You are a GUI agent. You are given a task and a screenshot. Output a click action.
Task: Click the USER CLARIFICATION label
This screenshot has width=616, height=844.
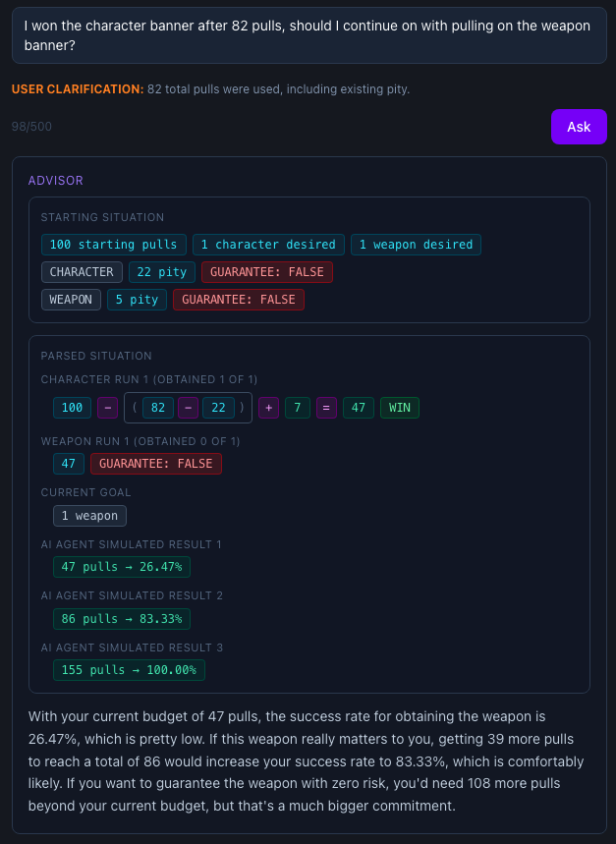tap(78, 89)
